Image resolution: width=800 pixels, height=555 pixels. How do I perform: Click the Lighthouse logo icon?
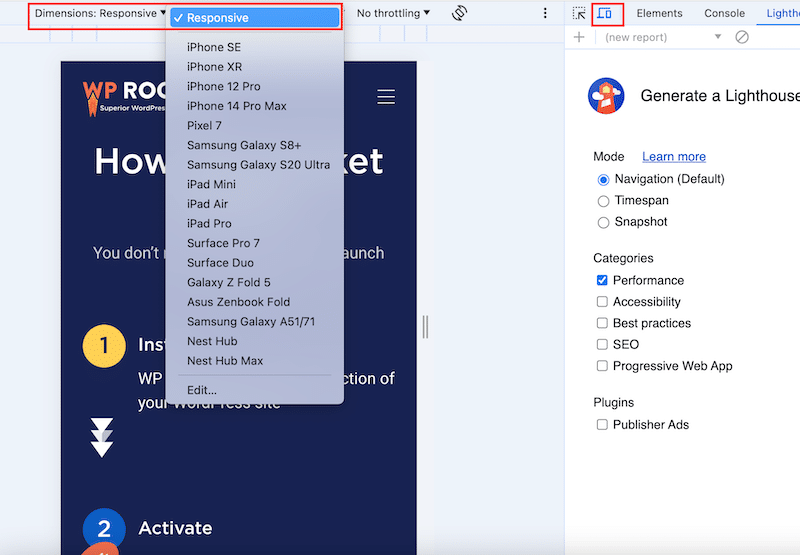pos(606,95)
